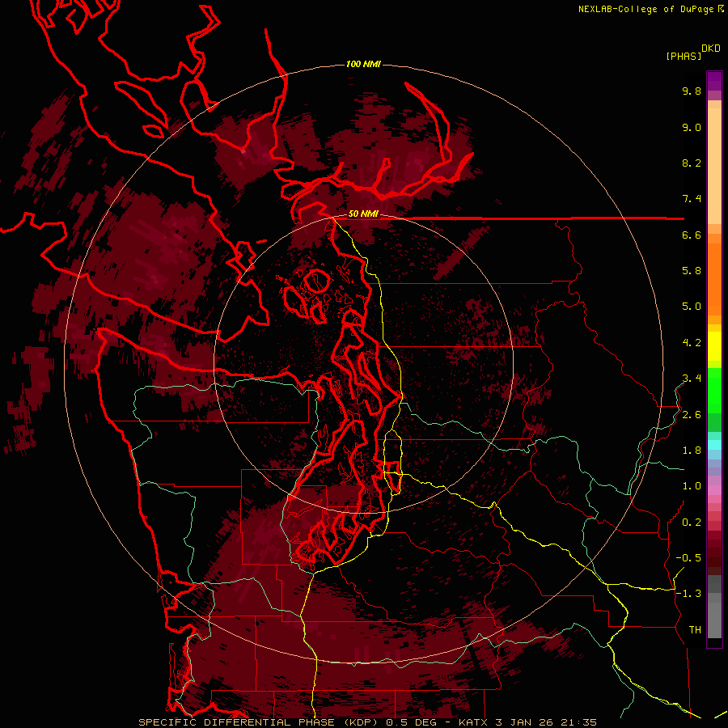Click the 4.2 scale value
Viewport: 728px width, 728px height.
[692, 343]
